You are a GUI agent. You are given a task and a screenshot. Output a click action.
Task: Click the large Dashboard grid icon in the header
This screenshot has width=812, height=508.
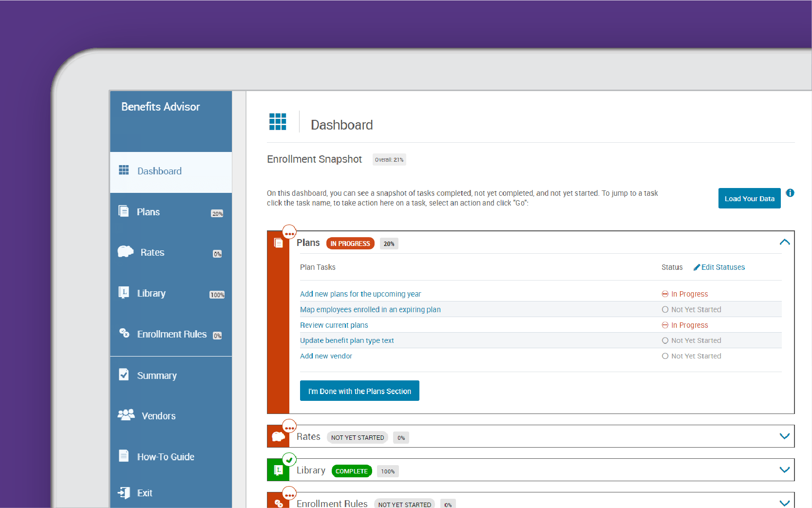pyautogui.click(x=278, y=122)
